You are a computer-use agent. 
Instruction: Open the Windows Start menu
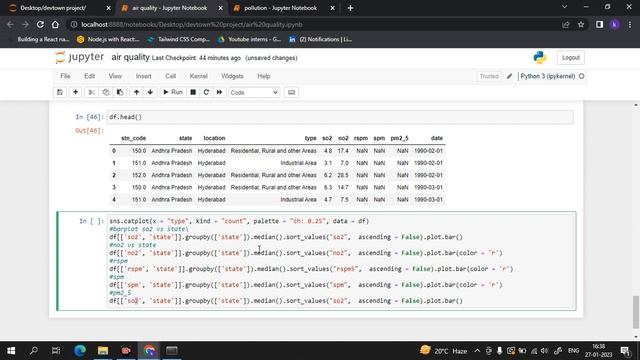11,351
